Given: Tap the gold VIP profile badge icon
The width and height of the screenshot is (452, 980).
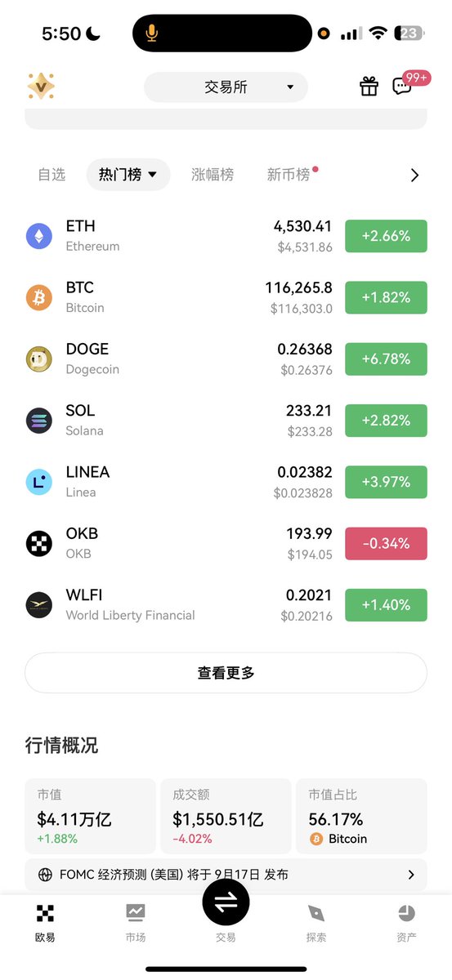Looking at the screenshot, I should coord(41,86).
